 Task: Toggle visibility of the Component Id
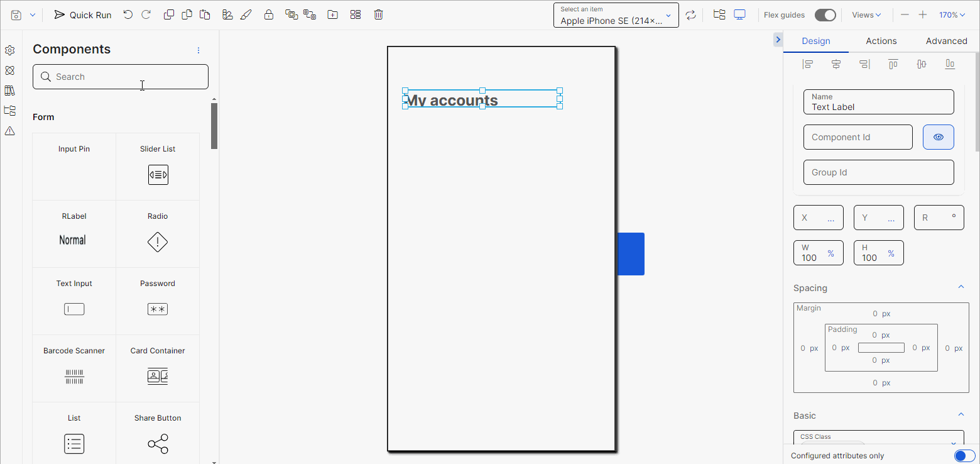coord(938,136)
